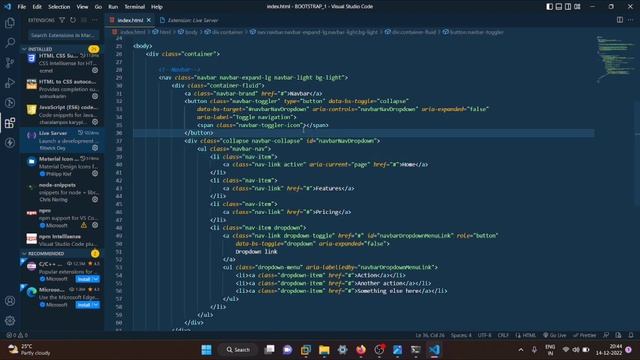Open Extensions panel more actions ellipsis
This screenshot has height=360, width=640.
pyautogui.click(x=95, y=20)
